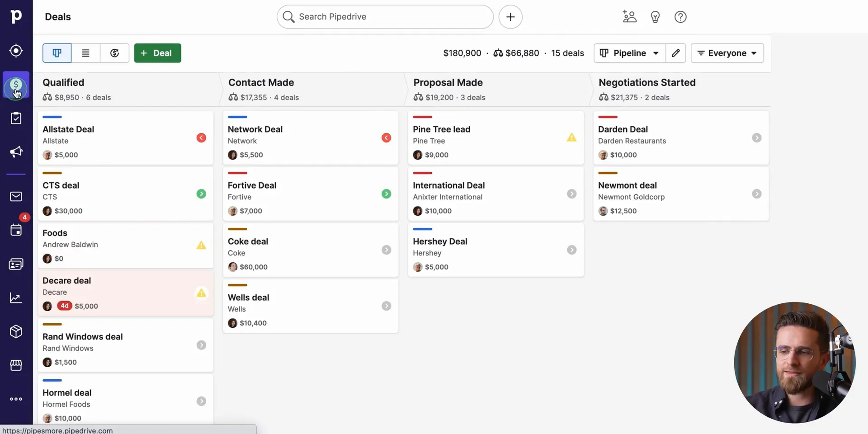Click the blue label on Hershey Deal
The image size is (868, 434).
[422, 229]
